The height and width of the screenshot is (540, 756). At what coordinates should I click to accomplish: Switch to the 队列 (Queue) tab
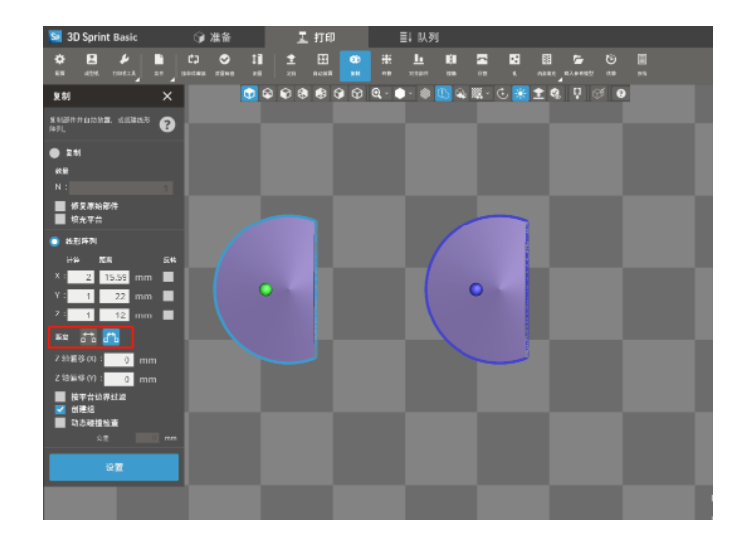[419, 37]
